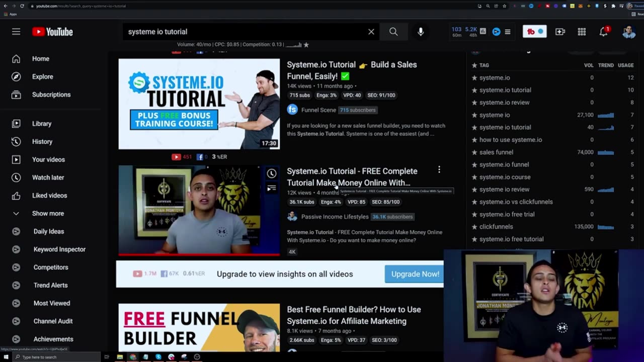Open the vidIQ bar chart stats icon
This screenshot has height=362, width=644.
tap(483, 32)
